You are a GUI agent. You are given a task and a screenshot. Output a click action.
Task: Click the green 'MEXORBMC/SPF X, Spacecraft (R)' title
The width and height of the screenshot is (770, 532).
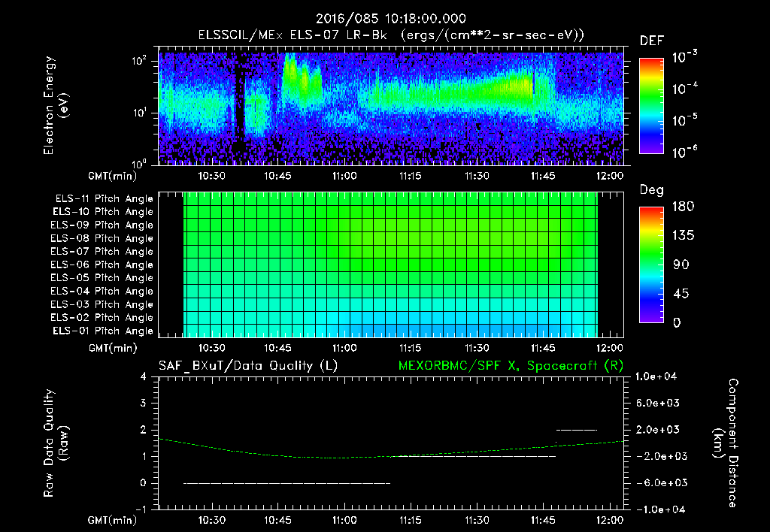[x=511, y=366]
